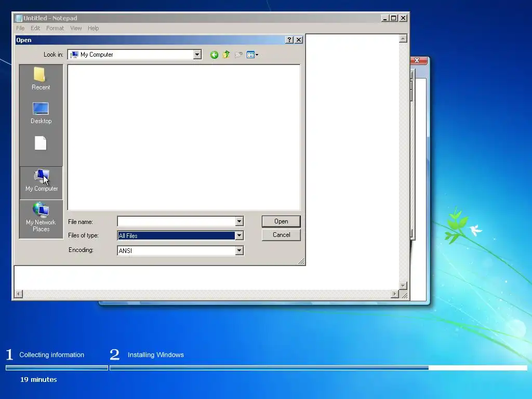This screenshot has height=399, width=532.
Task: Open the Format menu in Notepad
Action: [x=55, y=28]
